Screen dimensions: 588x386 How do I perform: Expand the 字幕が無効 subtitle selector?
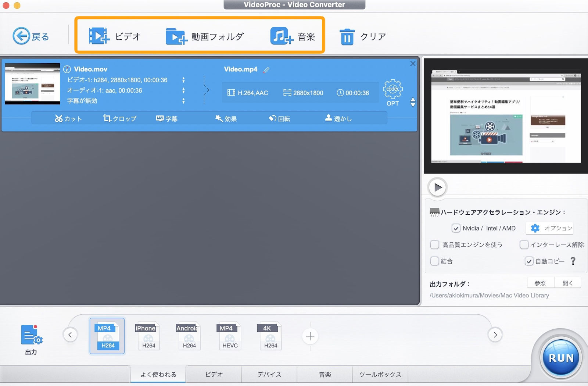[183, 101]
